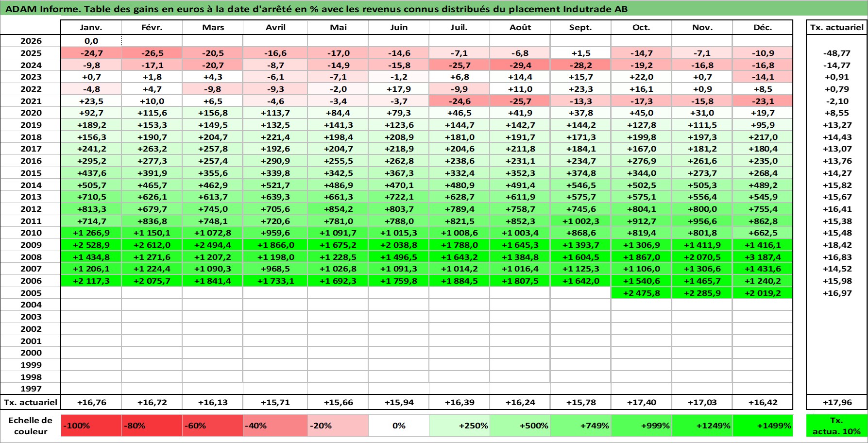Click the +1 002,3 cell in Sept. 2011
The height and width of the screenshot is (443, 868).
tap(581, 221)
